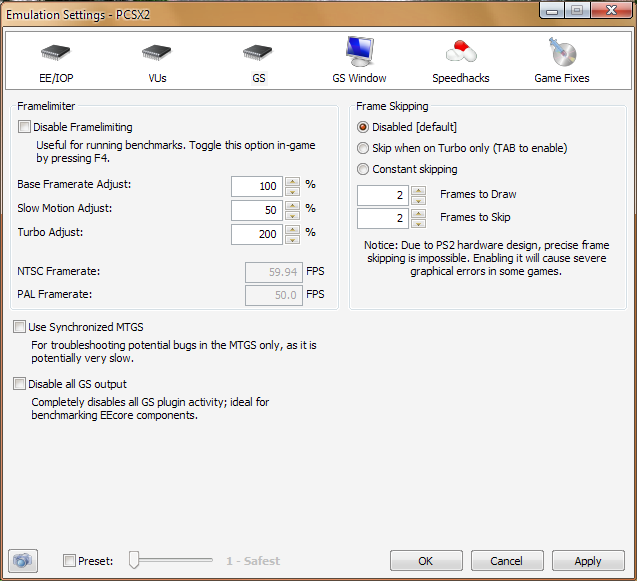This screenshot has height=581, width=637.
Task: Toggle the Preset checkbox
Action: point(69,561)
